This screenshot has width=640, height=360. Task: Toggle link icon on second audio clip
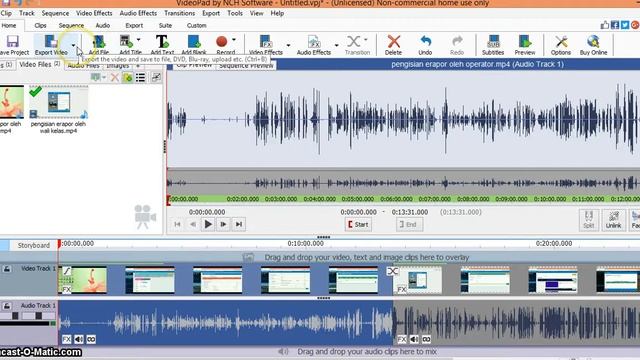click(x=427, y=339)
